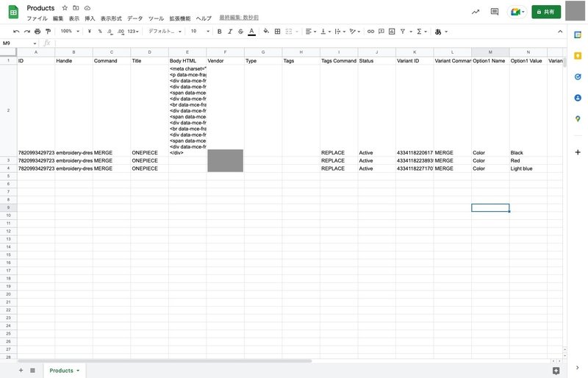Collapse the toolbar with the chevron
Image resolution: width=588 pixels, height=378 pixels.
tap(560, 32)
